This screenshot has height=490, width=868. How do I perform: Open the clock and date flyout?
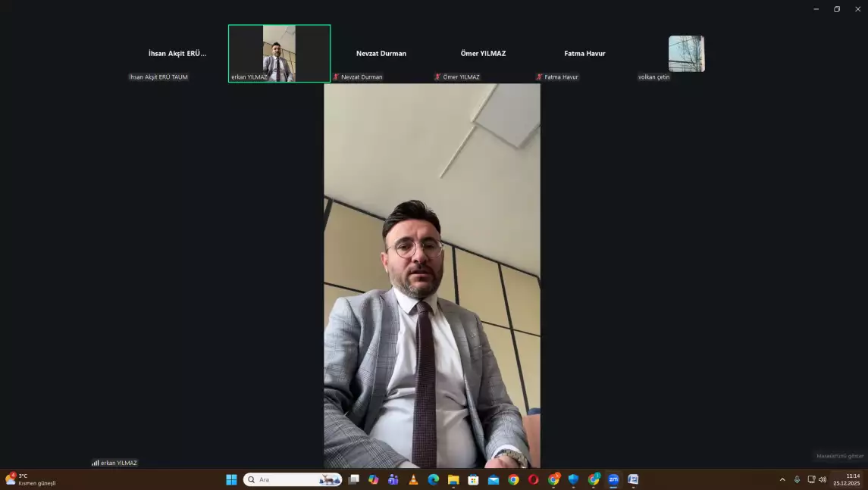[847, 479]
